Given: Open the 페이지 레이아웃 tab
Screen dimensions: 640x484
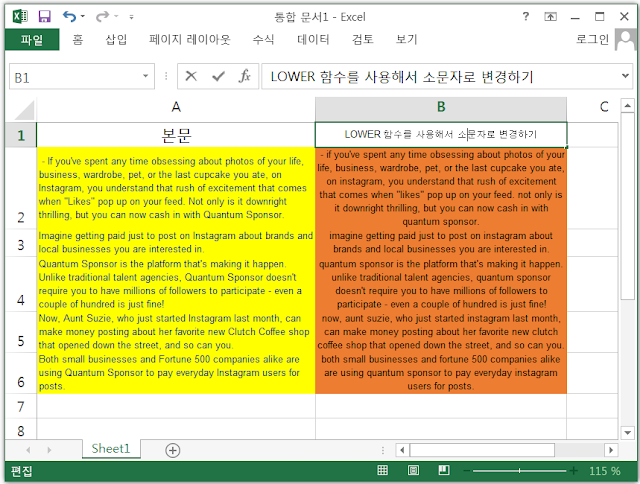Looking at the screenshot, I should (x=189, y=40).
